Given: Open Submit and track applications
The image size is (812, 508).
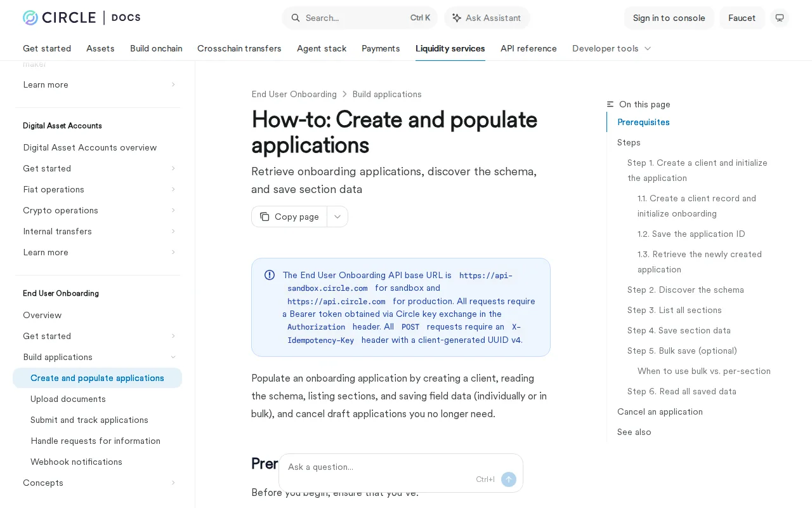Looking at the screenshot, I should (89, 420).
